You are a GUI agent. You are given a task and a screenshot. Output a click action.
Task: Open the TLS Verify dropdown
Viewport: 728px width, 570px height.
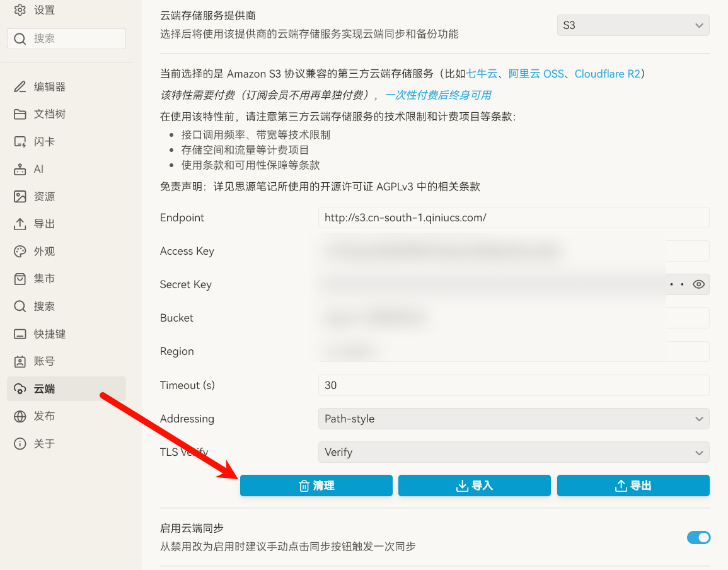[514, 452]
